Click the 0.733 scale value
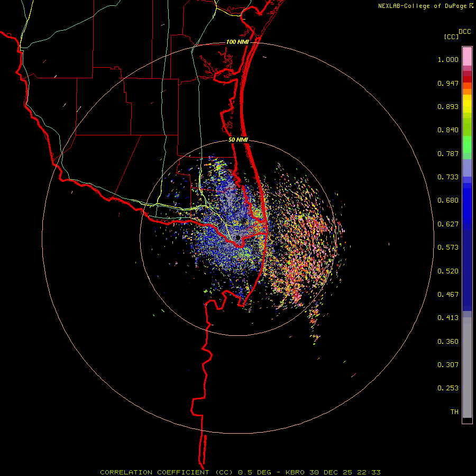The image size is (476, 476). pos(448,177)
